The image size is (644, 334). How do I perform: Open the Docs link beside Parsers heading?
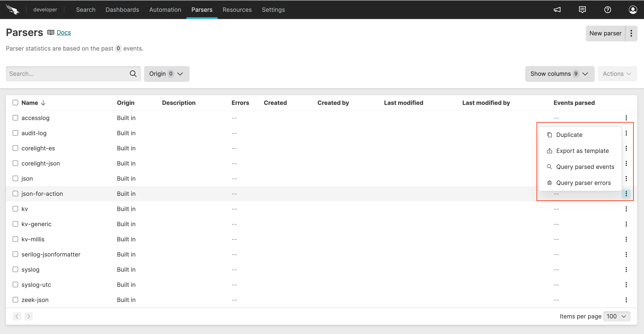click(63, 32)
